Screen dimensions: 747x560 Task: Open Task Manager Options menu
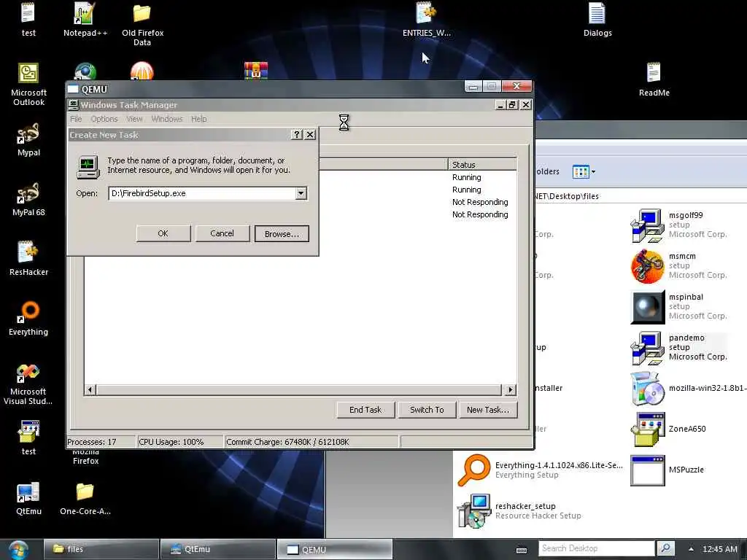tap(104, 119)
